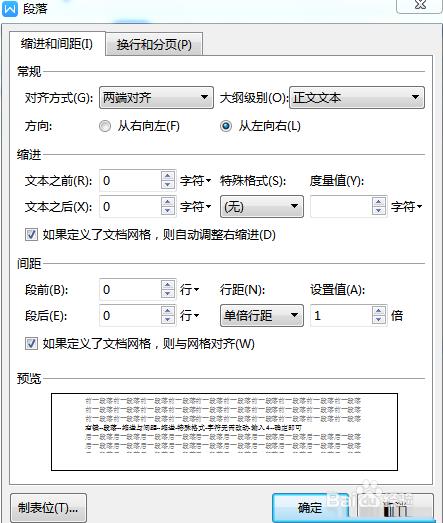Open the 制表位(T)... tab stops button
The height and width of the screenshot is (523, 443).
tap(48, 508)
